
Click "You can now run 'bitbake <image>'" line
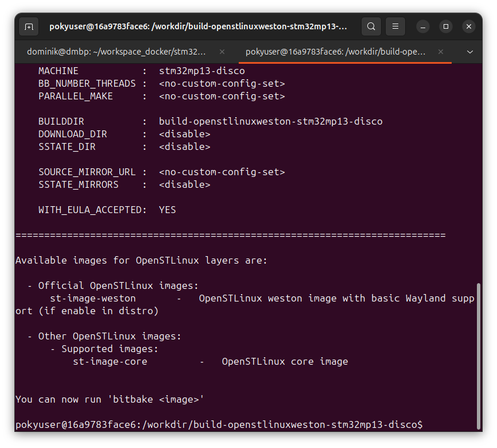tap(110, 399)
